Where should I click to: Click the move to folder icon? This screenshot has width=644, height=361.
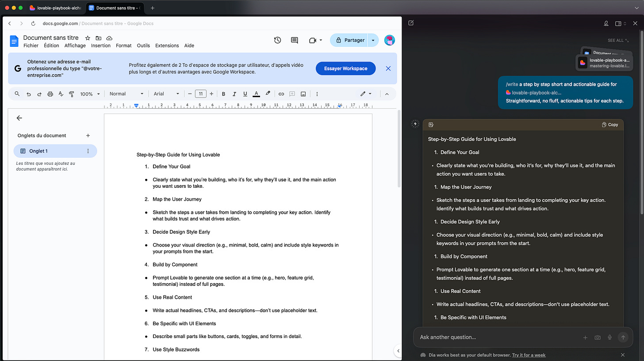[98, 38]
